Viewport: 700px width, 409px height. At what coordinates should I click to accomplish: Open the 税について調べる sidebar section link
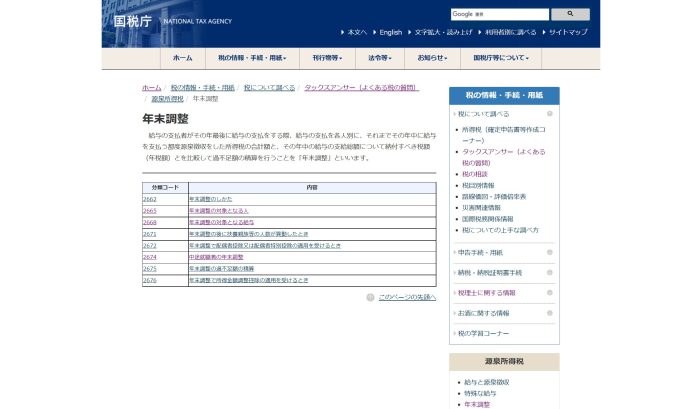click(483, 114)
